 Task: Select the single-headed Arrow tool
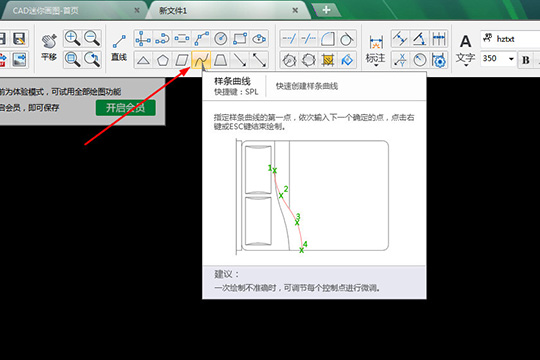pos(240,60)
